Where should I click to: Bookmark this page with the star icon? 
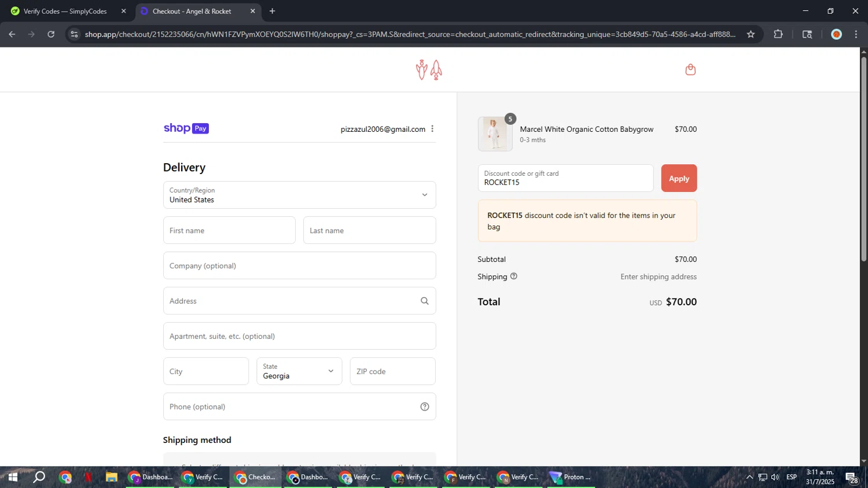[751, 34]
